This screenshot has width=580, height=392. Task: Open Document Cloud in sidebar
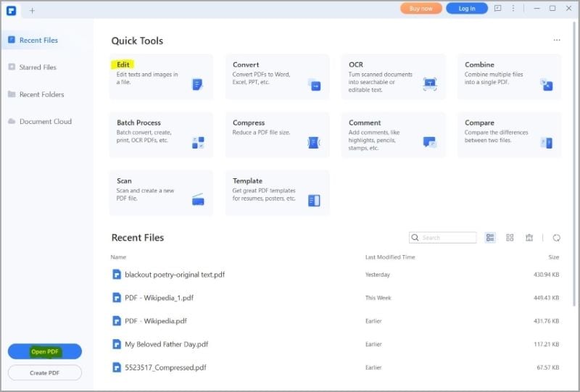pos(45,122)
